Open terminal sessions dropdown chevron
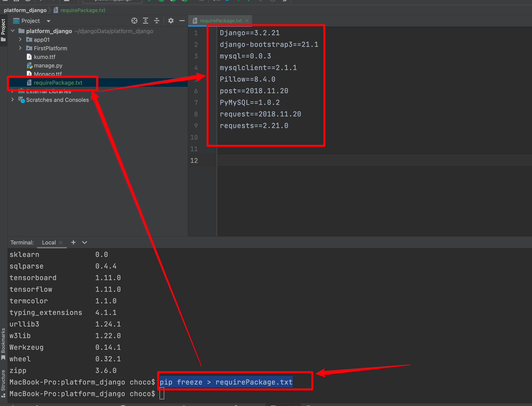Image resolution: width=532 pixels, height=406 pixels. click(x=85, y=242)
